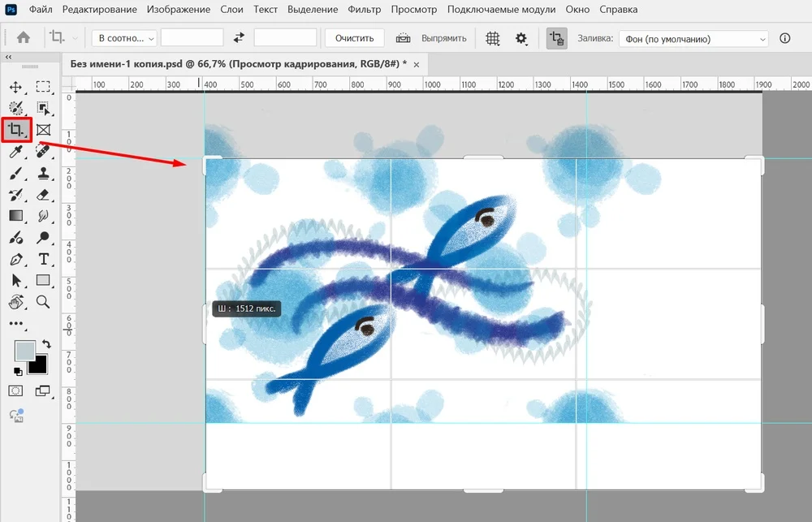
Task: Click the crop width input field
Action: tap(192, 38)
